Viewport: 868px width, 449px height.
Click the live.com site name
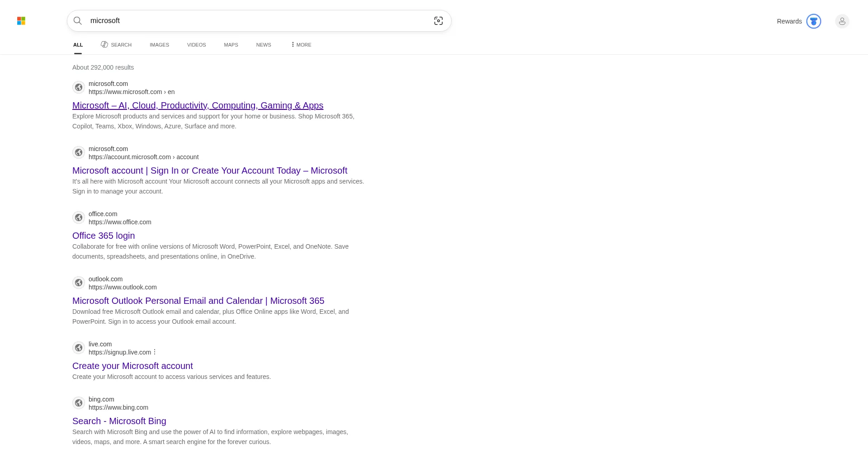[100, 344]
